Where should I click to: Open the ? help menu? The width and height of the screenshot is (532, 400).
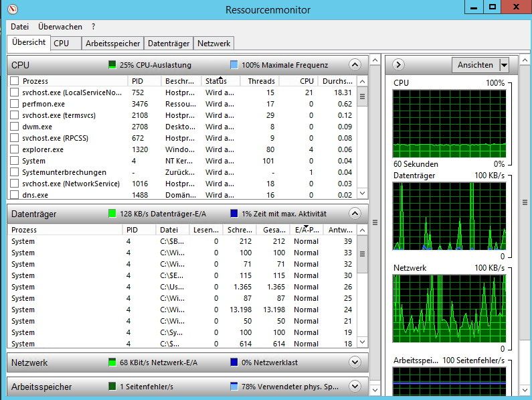[93, 27]
